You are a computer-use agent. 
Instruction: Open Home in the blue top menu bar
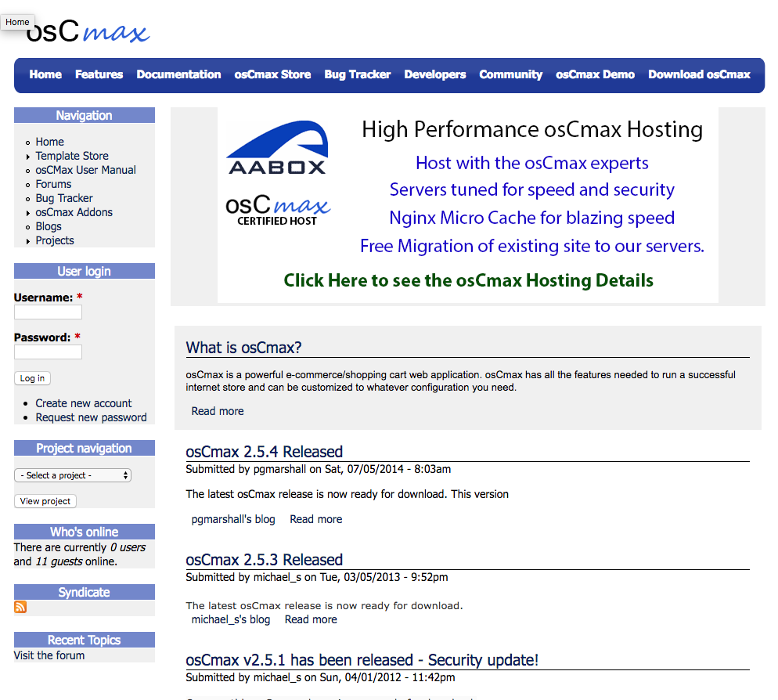(45, 74)
